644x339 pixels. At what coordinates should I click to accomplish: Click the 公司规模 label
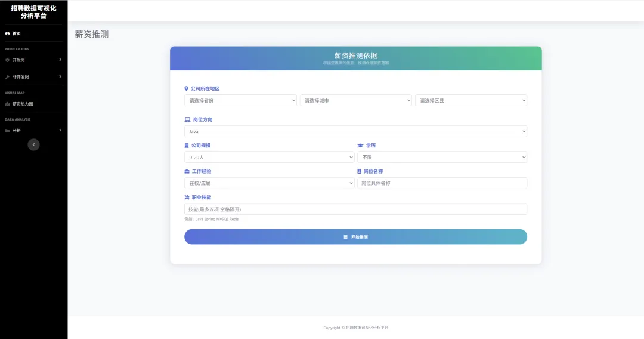point(201,146)
